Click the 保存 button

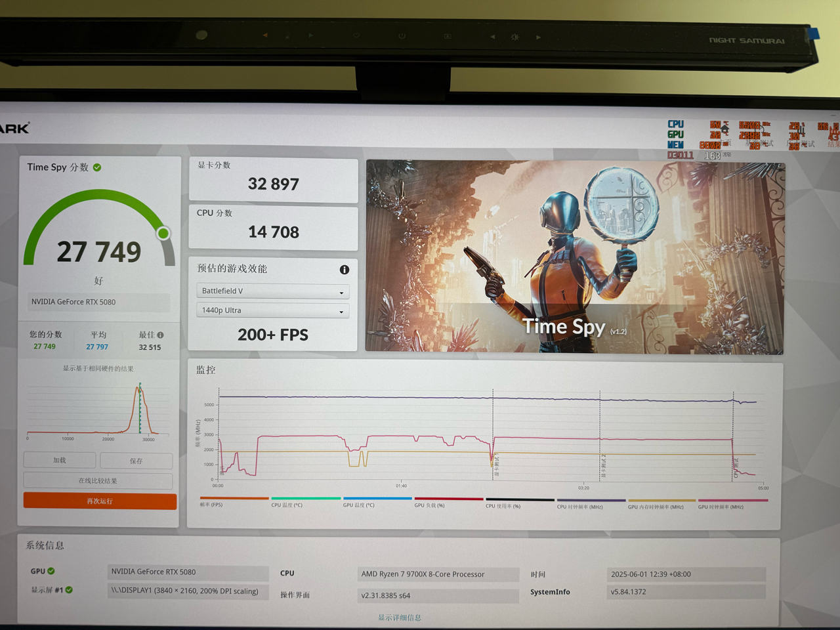click(136, 461)
